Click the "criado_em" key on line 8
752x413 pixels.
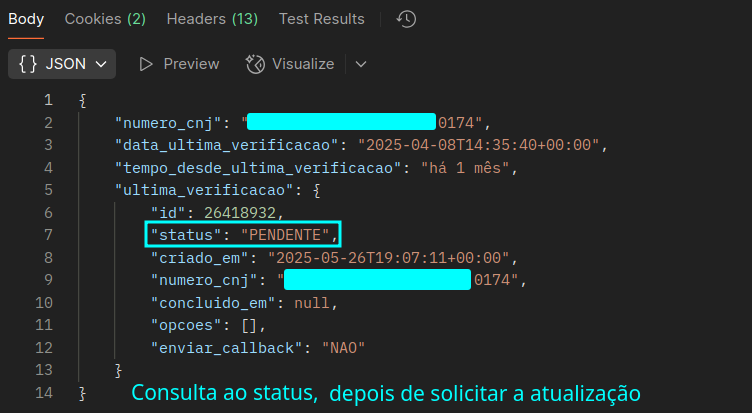[200, 258]
